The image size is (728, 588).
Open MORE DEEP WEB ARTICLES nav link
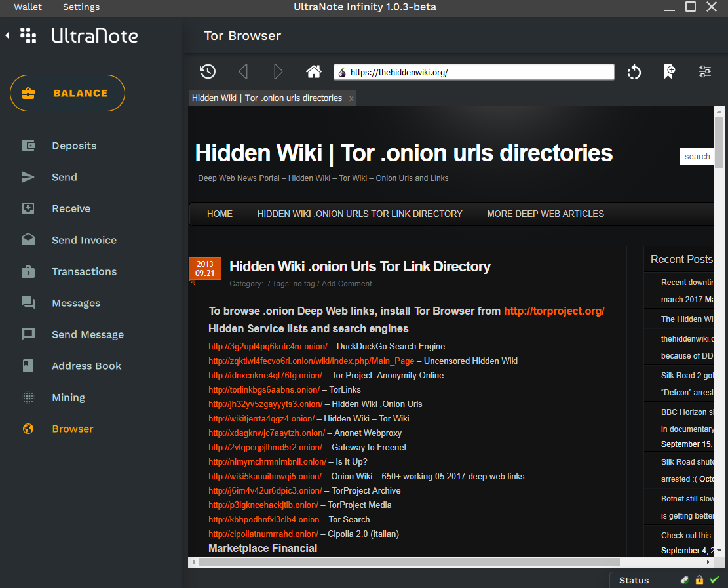546,214
